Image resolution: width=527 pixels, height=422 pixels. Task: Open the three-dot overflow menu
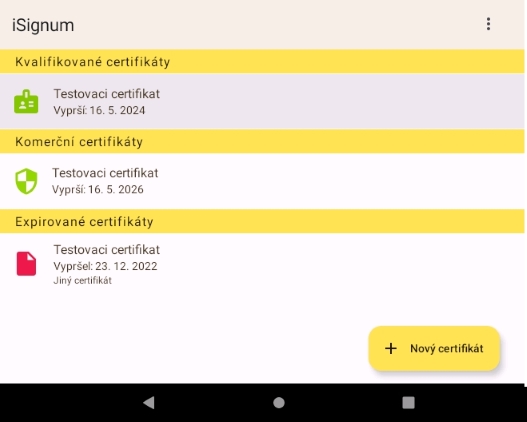coord(488,24)
